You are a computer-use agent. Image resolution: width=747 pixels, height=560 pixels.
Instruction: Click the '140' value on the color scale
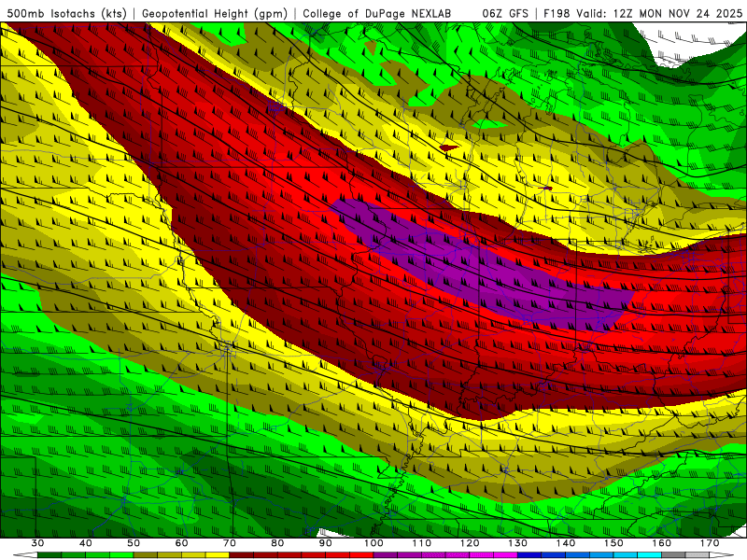(566, 543)
